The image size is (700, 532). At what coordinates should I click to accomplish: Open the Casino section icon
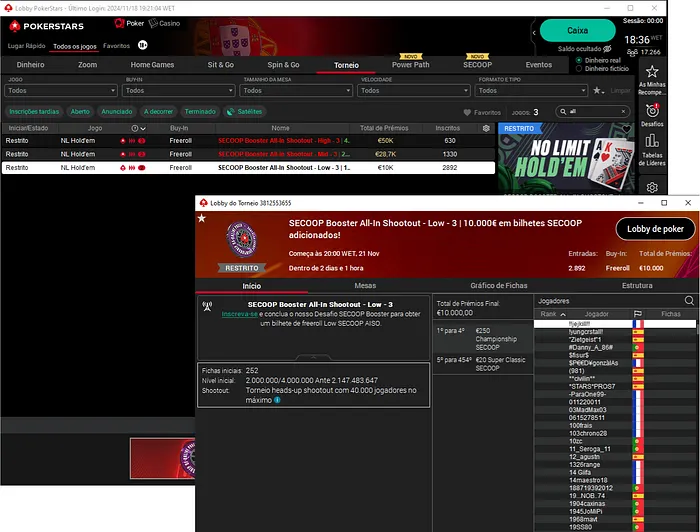pos(153,23)
